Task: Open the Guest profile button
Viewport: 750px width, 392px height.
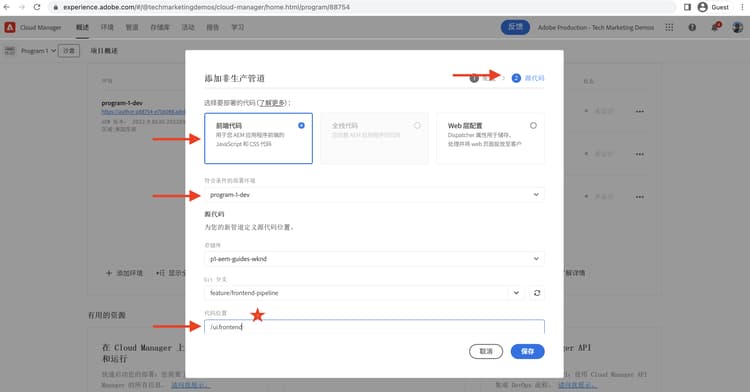Action: click(x=714, y=7)
